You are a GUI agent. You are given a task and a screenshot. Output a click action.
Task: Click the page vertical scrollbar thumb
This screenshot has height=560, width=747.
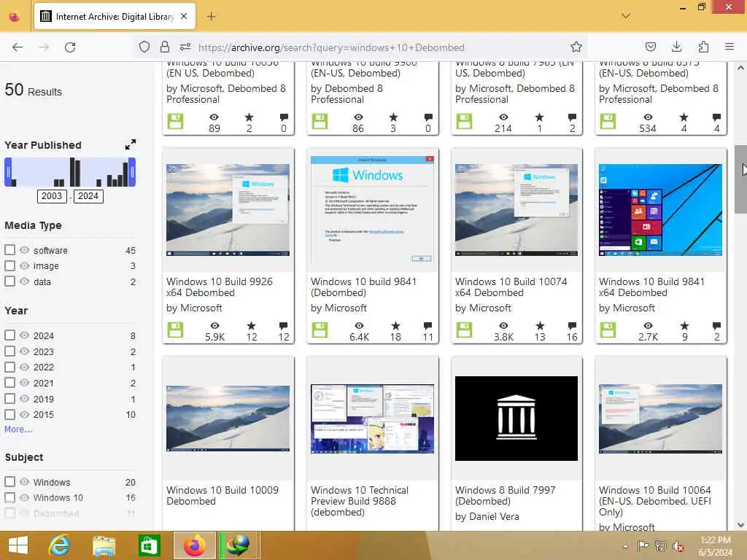(740, 179)
